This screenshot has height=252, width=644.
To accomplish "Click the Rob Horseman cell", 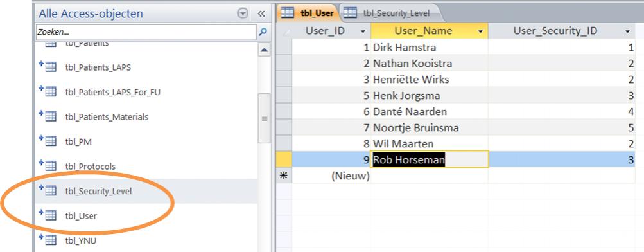I will tap(429, 159).
